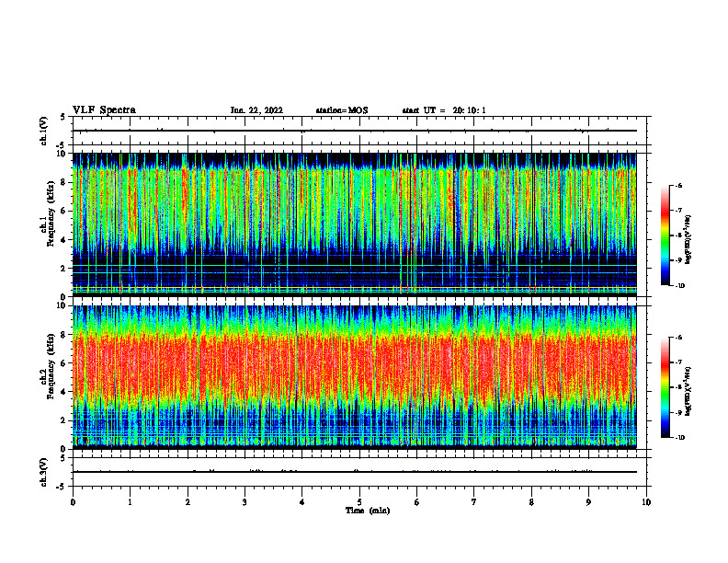Click time axis tick label "5"
This screenshot has height=563, width=728.
[359, 502]
